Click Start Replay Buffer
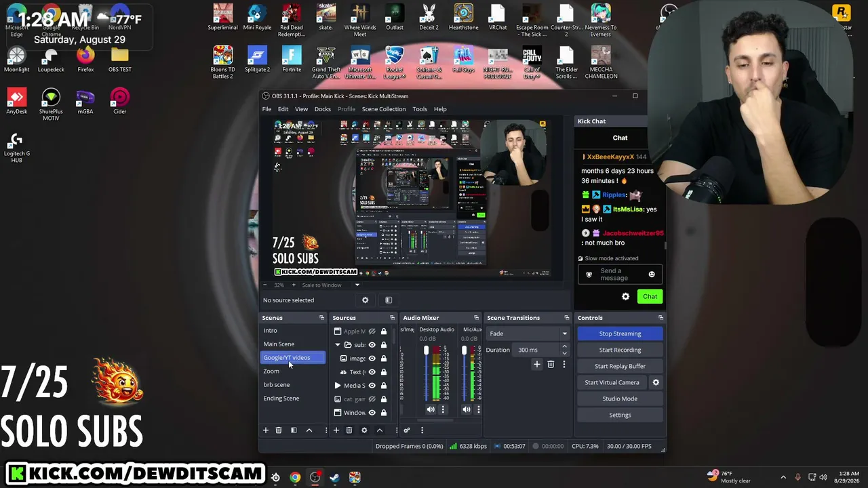Screen dimensions: 868x488 click(x=620, y=366)
